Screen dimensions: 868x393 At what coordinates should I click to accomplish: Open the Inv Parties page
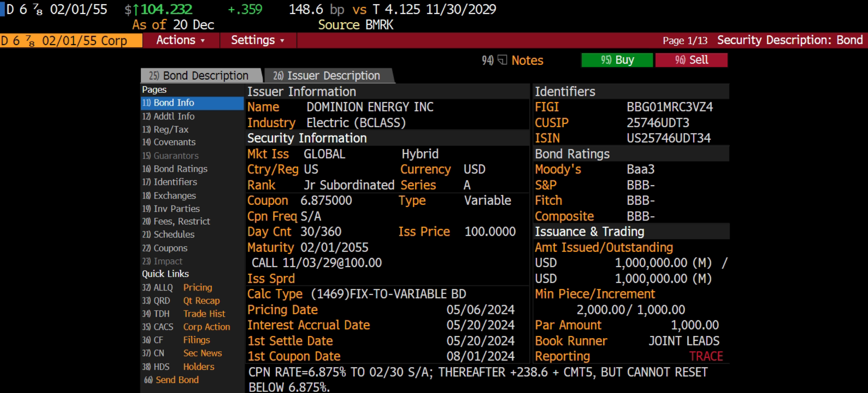[171, 208]
